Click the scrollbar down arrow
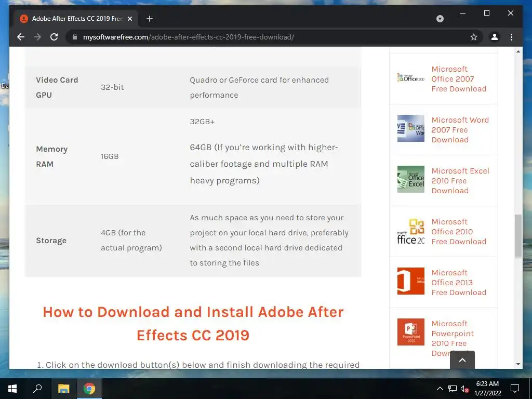The height and width of the screenshot is (399, 532). (518, 364)
